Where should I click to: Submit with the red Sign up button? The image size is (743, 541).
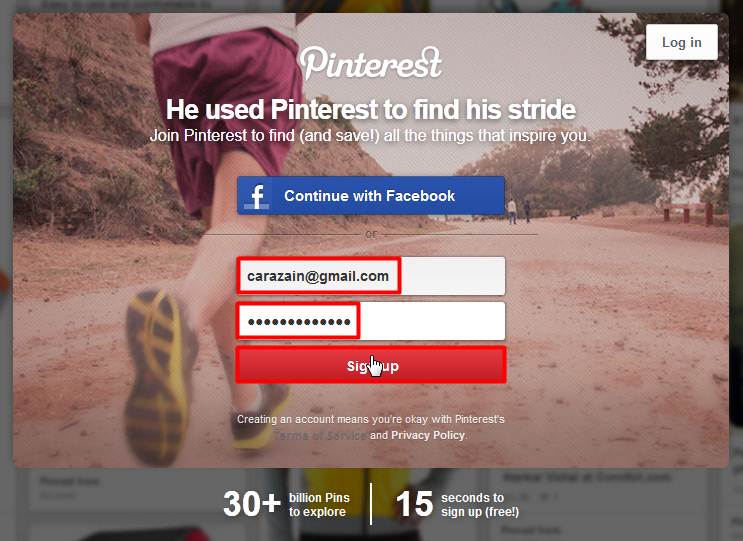pyautogui.click(x=371, y=365)
